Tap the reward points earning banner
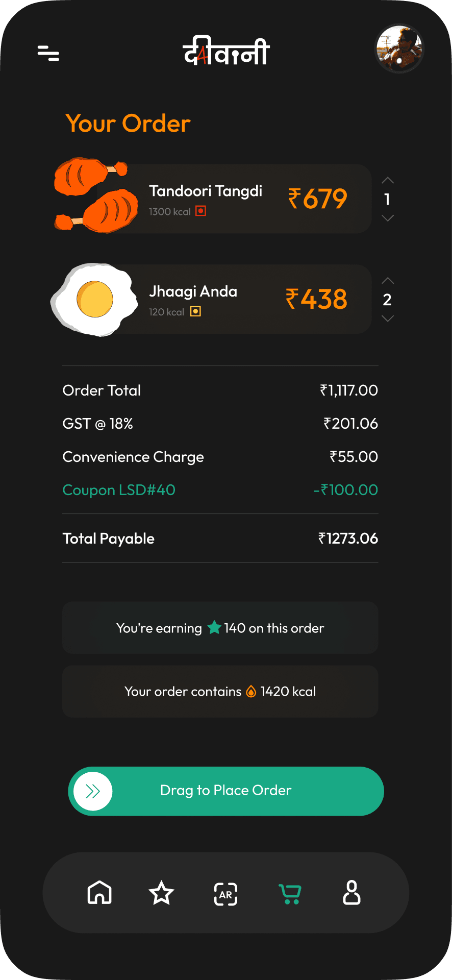 (x=220, y=628)
